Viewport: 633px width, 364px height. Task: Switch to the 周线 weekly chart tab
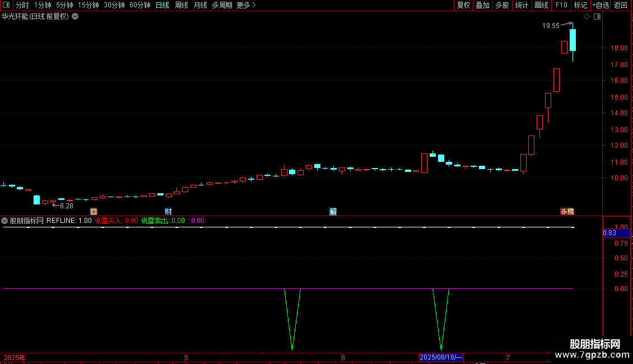click(x=181, y=5)
